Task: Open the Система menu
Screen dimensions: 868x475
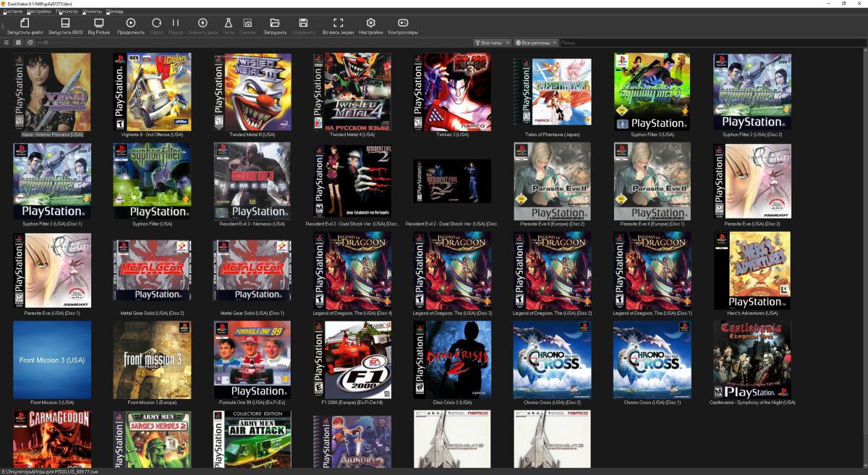Action: click(x=12, y=12)
